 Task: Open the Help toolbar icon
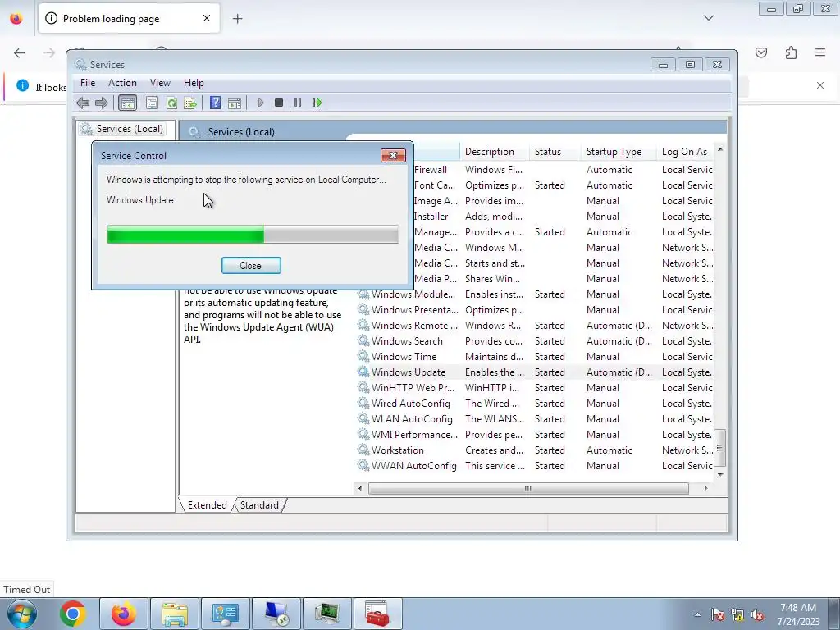(x=216, y=103)
